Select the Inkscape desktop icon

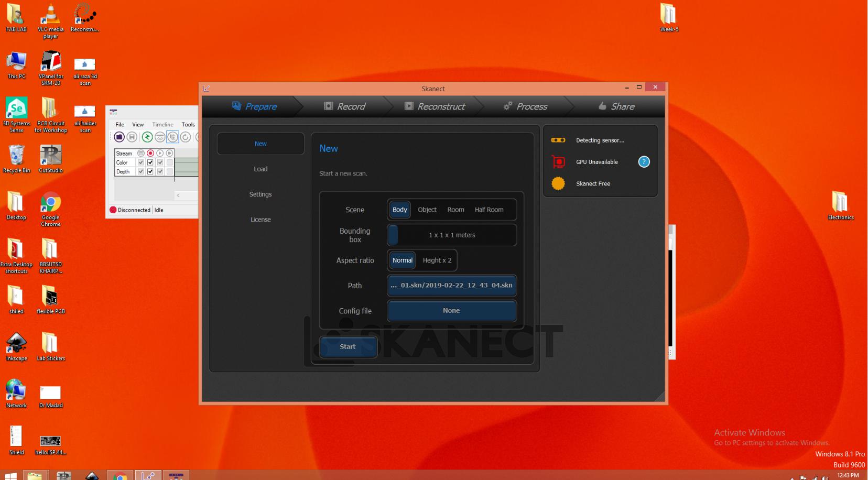(x=16, y=347)
